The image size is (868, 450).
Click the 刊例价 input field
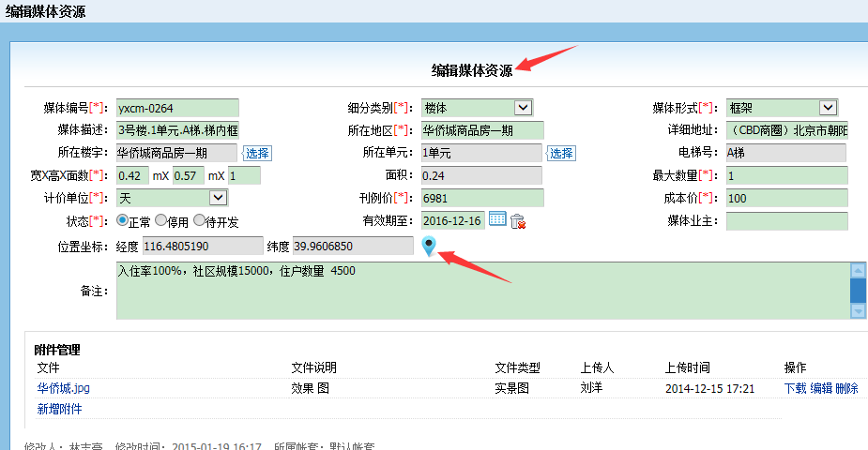click(x=481, y=198)
